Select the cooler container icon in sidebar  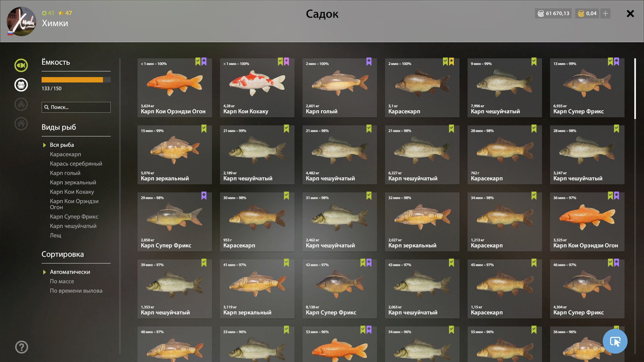pyautogui.click(x=21, y=85)
